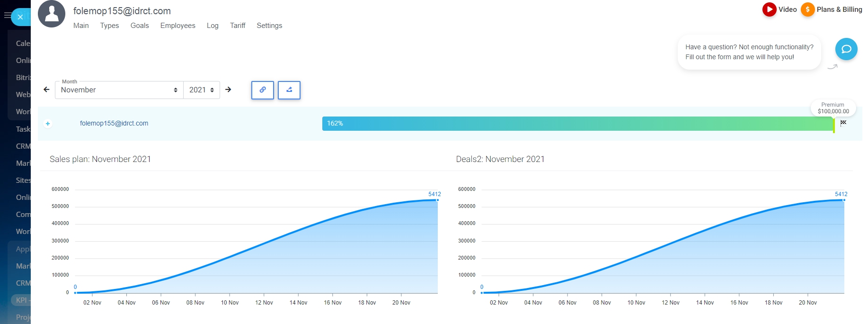Screen dimensions: 868x324
Task: Click the 5412 data point on Sales plan chart
Action: click(x=437, y=200)
